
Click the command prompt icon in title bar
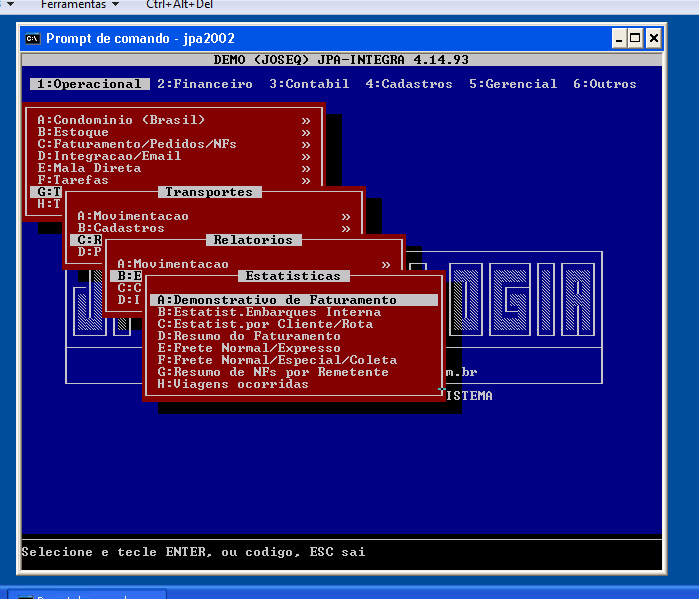click(33, 39)
